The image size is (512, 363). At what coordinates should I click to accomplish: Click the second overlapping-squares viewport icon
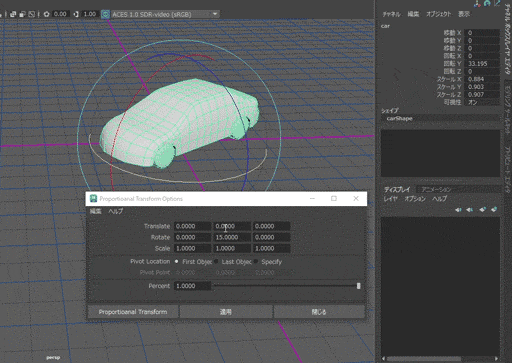22,14
